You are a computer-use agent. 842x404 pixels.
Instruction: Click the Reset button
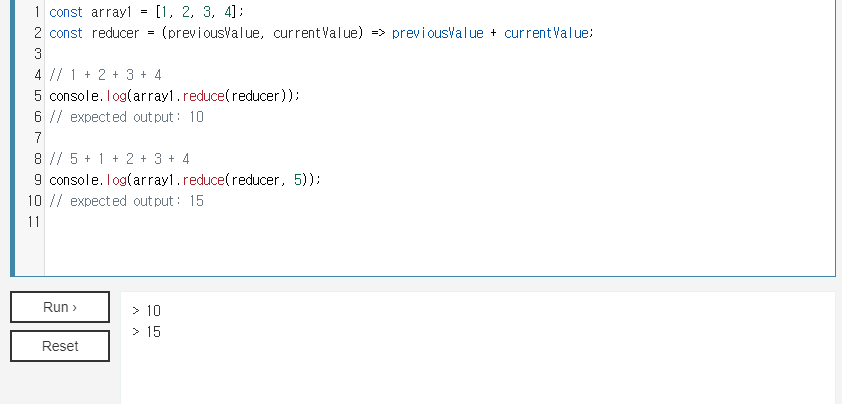pyautogui.click(x=60, y=346)
